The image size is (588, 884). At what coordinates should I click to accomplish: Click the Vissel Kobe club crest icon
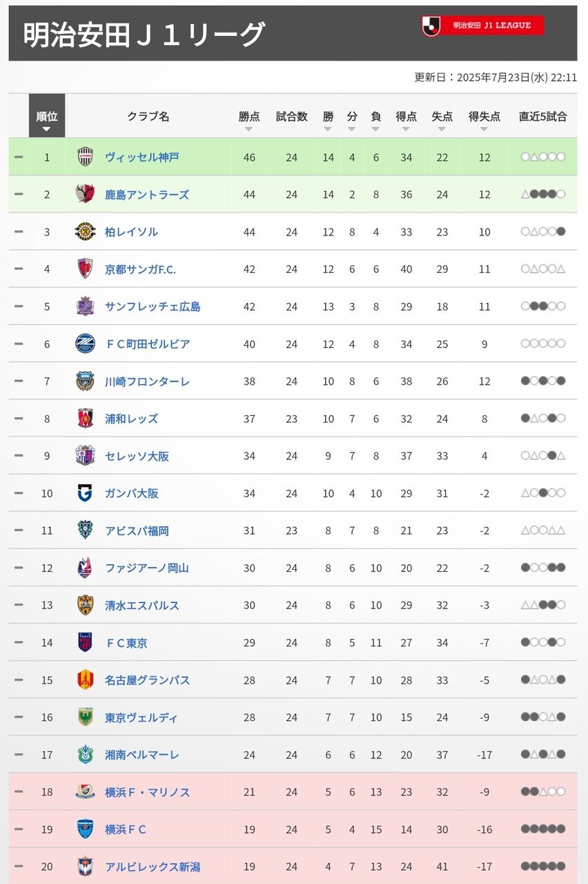(85, 157)
